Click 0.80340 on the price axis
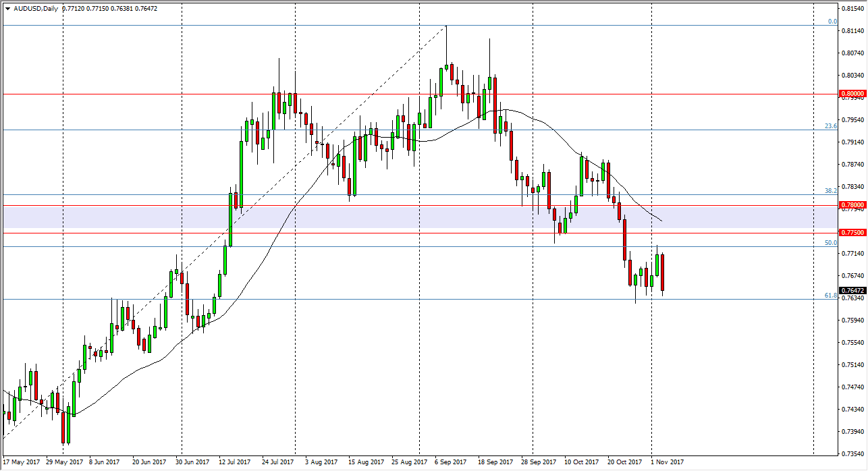The height and width of the screenshot is (471, 868). 852,76
